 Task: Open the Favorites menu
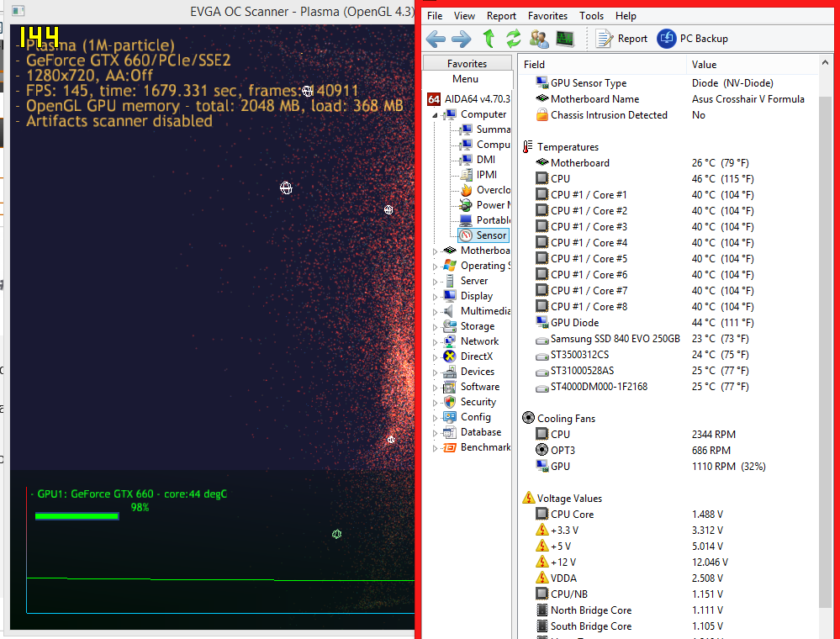click(x=547, y=16)
